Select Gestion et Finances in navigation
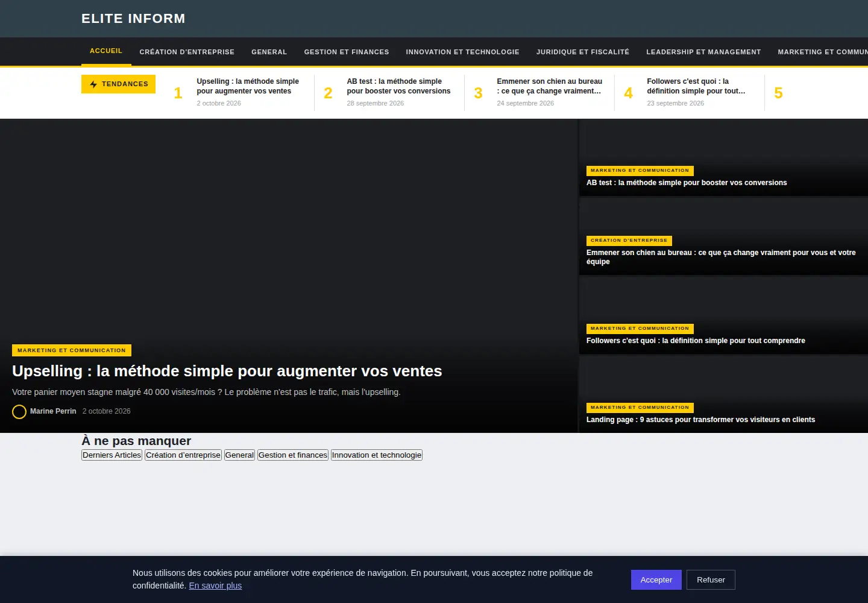 347,52
